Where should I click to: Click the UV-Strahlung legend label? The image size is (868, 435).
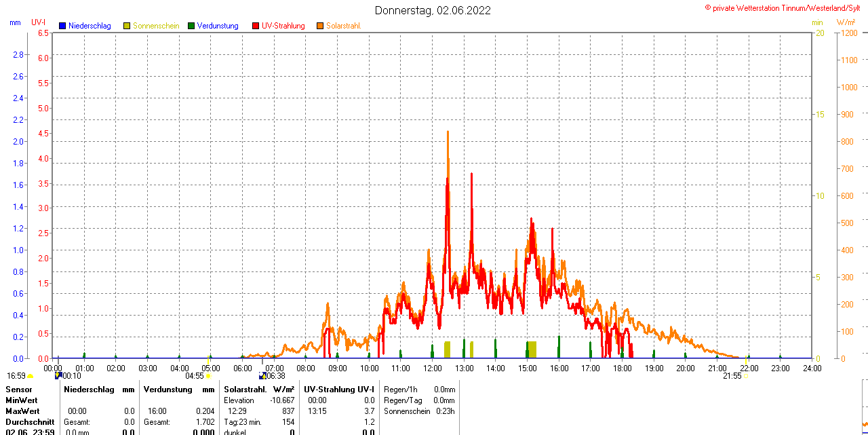pos(283,26)
